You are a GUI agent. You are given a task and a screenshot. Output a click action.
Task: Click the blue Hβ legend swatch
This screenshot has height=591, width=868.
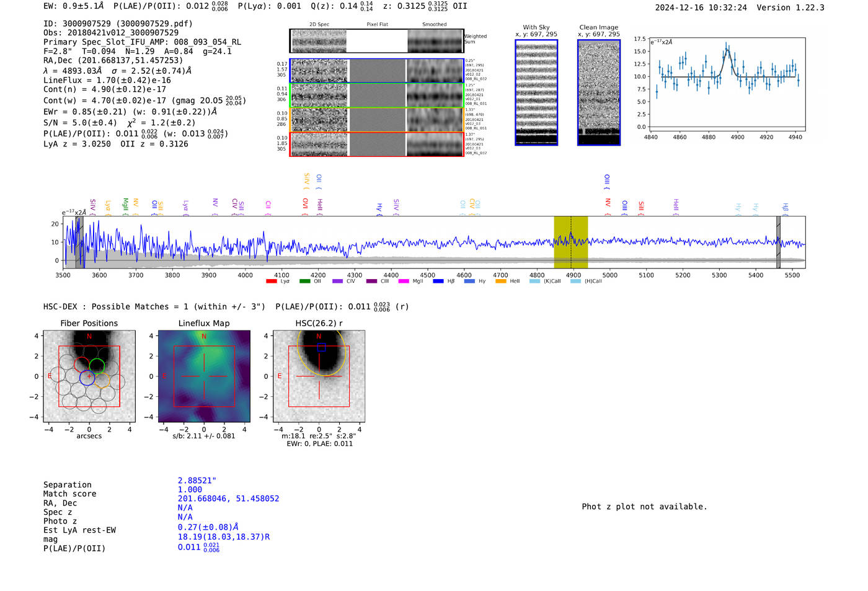pos(438,282)
